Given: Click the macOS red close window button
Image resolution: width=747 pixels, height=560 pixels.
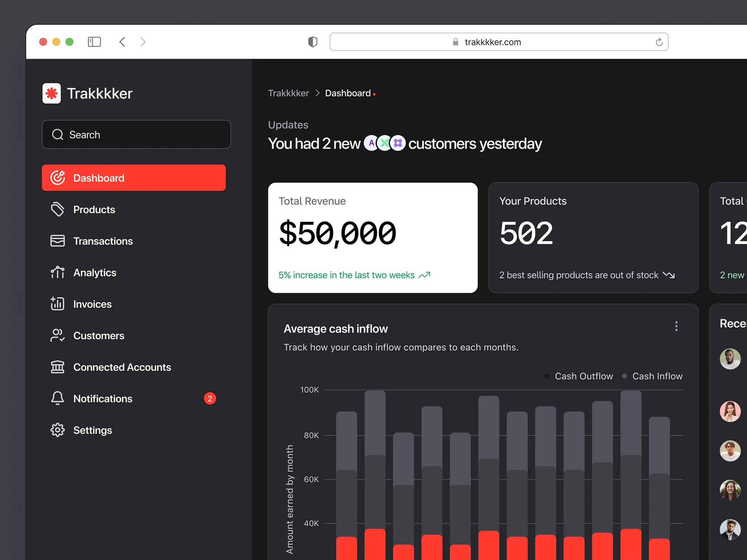Looking at the screenshot, I should tap(43, 42).
